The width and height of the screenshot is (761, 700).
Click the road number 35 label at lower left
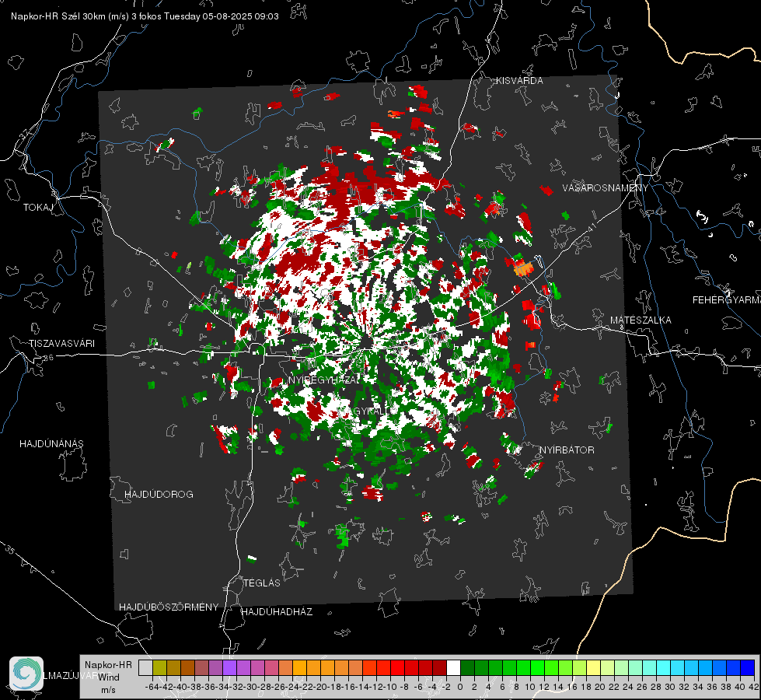click(x=10, y=550)
